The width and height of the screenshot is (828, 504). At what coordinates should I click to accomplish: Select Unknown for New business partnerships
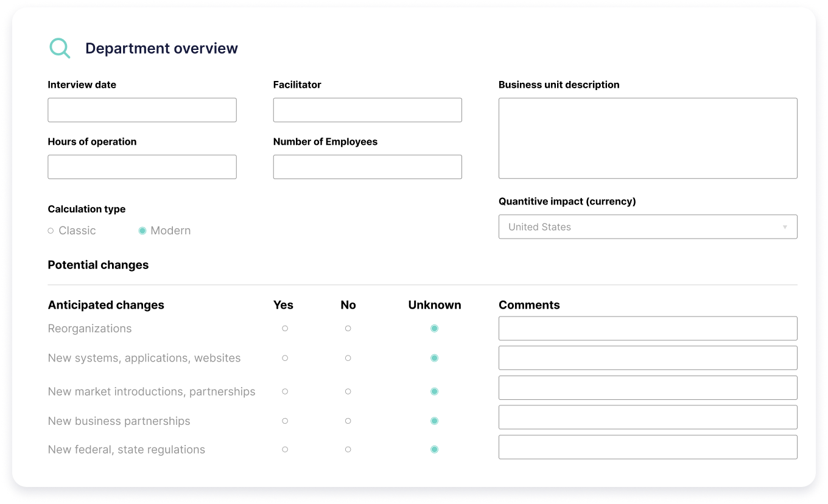434,421
